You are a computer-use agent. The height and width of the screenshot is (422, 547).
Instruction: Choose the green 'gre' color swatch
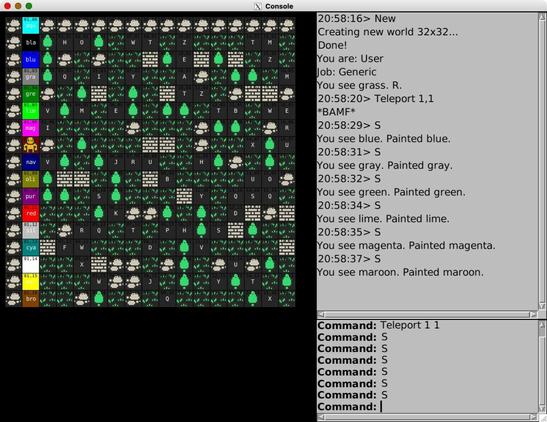(x=31, y=93)
